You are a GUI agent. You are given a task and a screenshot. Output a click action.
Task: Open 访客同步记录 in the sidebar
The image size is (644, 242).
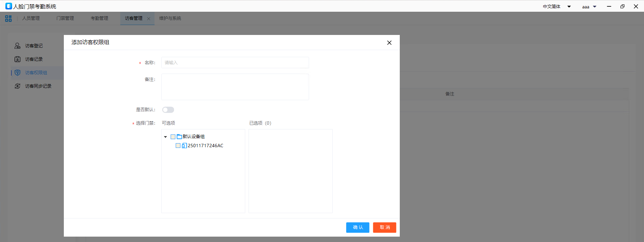pyautogui.click(x=38, y=86)
